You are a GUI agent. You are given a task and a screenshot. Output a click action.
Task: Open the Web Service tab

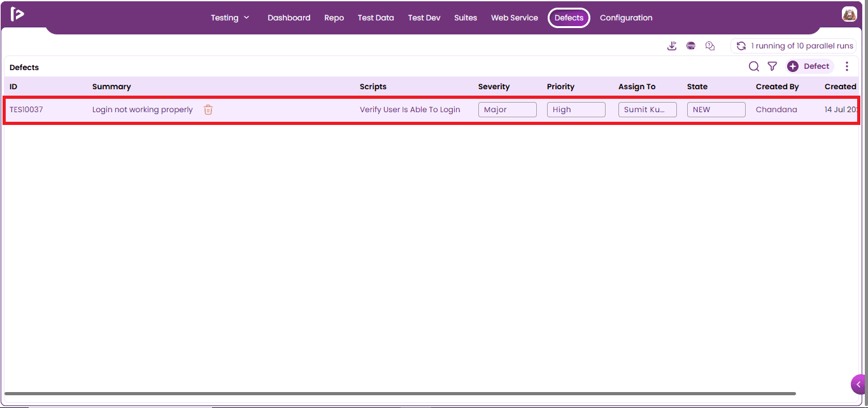(515, 18)
